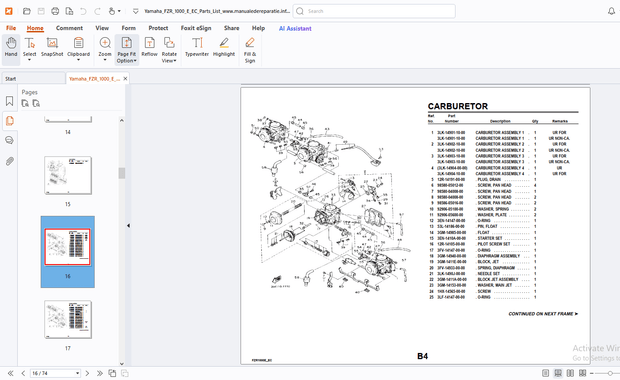Switch to the Start document tab

33,79
